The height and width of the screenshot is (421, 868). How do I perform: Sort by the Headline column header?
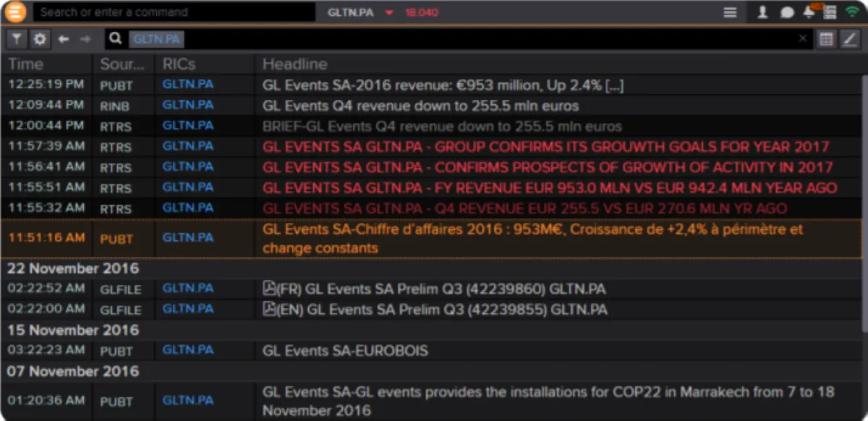click(x=295, y=64)
